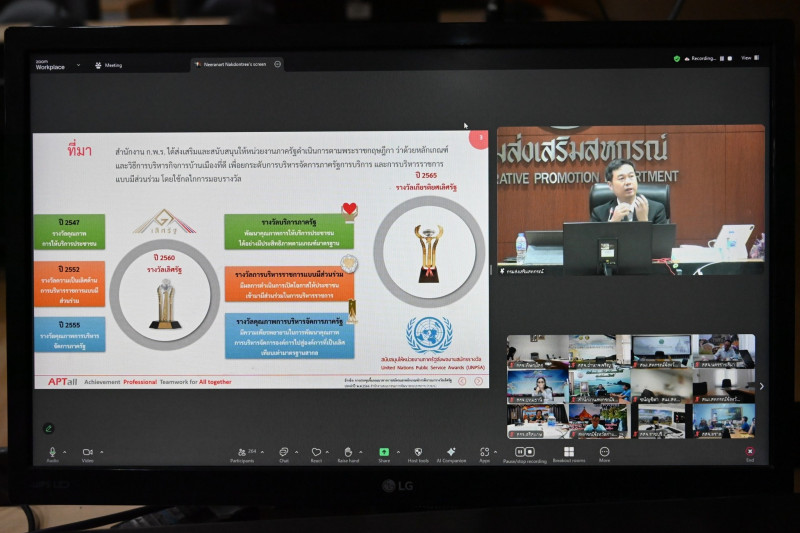
Task: Switch to the Meeting tab
Action: pos(108,65)
